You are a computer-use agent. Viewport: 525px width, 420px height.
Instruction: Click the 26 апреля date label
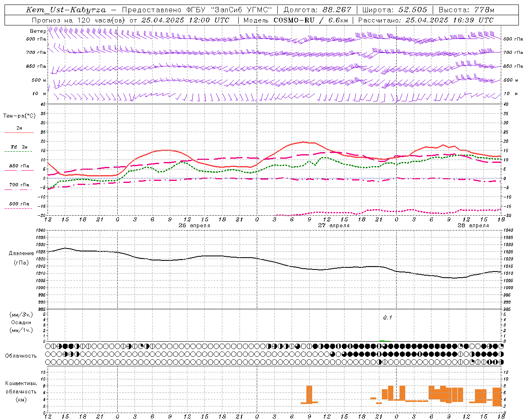coord(194,225)
